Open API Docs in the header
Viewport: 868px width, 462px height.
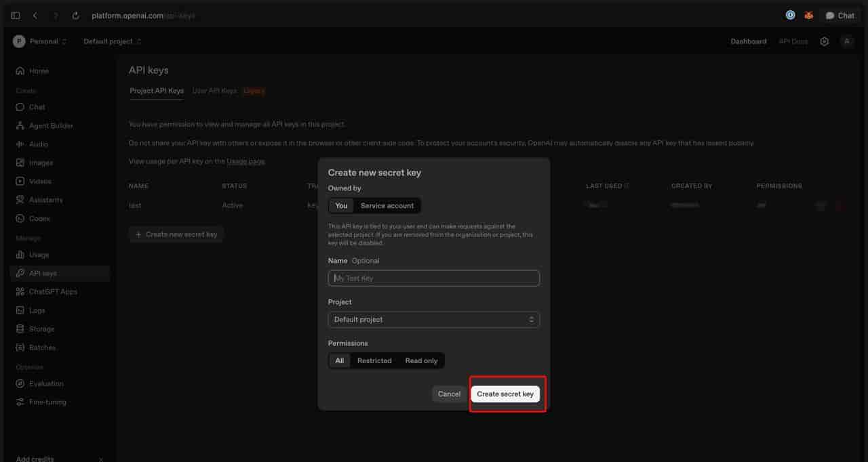(x=793, y=41)
